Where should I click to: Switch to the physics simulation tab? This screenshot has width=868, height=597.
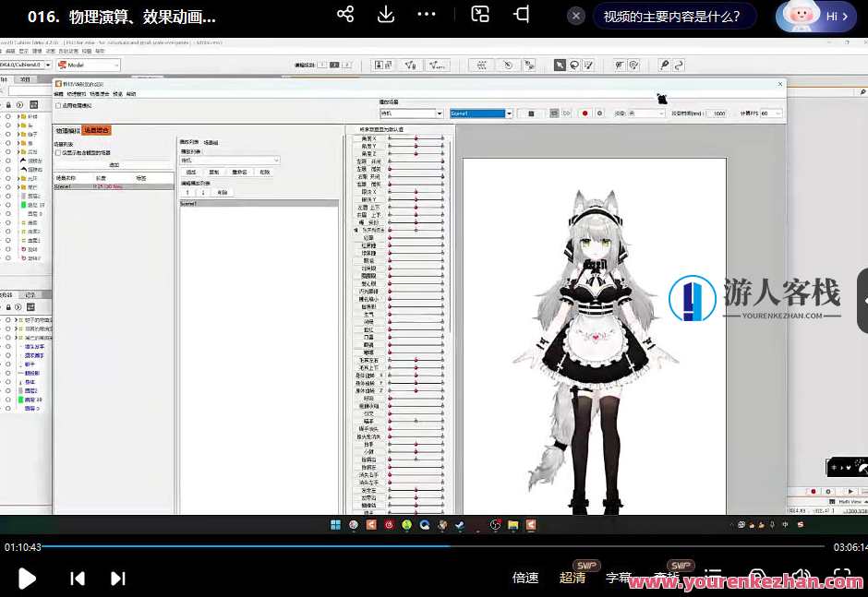click(x=66, y=130)
